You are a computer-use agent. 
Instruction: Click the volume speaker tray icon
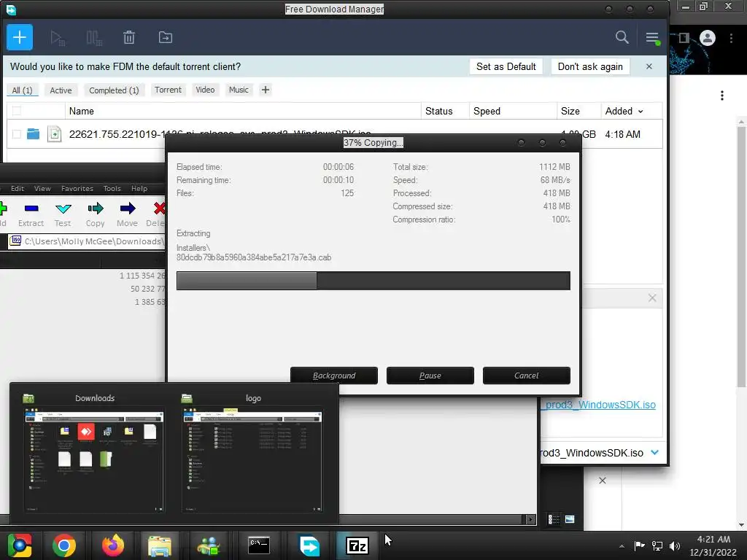(675, 545)
